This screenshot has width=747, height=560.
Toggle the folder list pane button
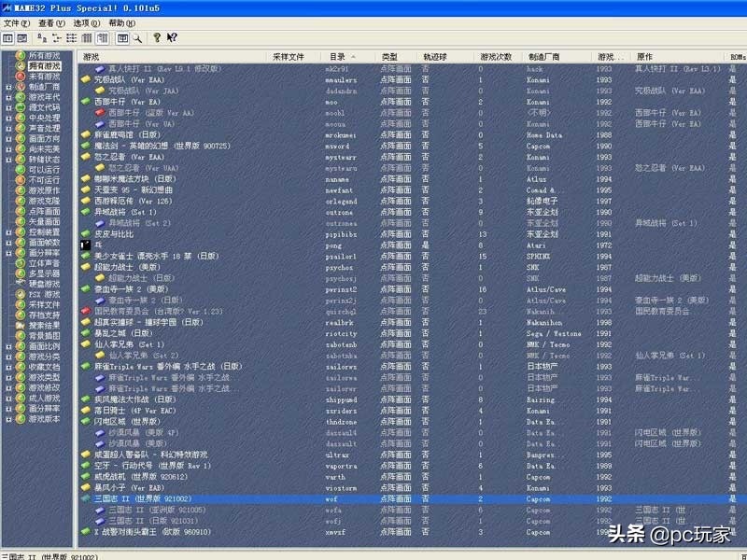pyautogui.click(x=8, y=38)
